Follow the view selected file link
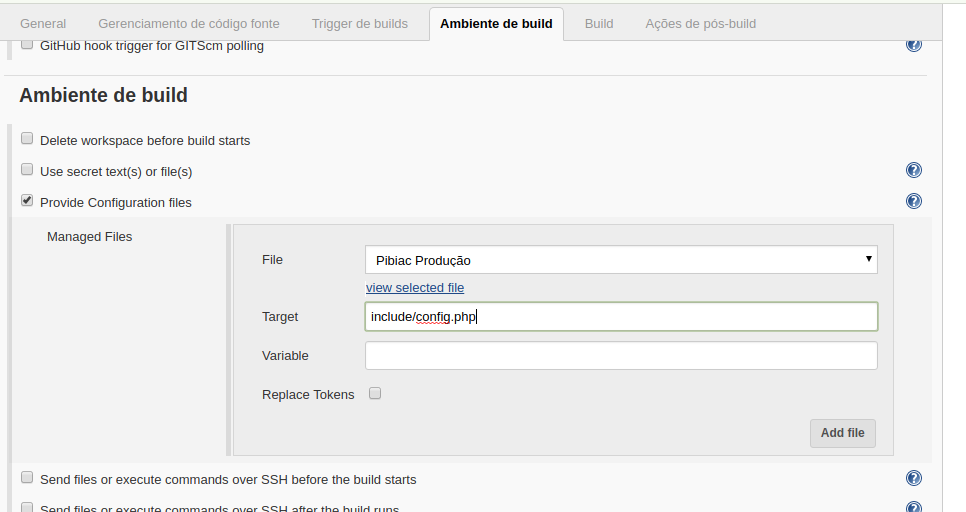This screenshot has width=966, height=512. click(415, 288)
